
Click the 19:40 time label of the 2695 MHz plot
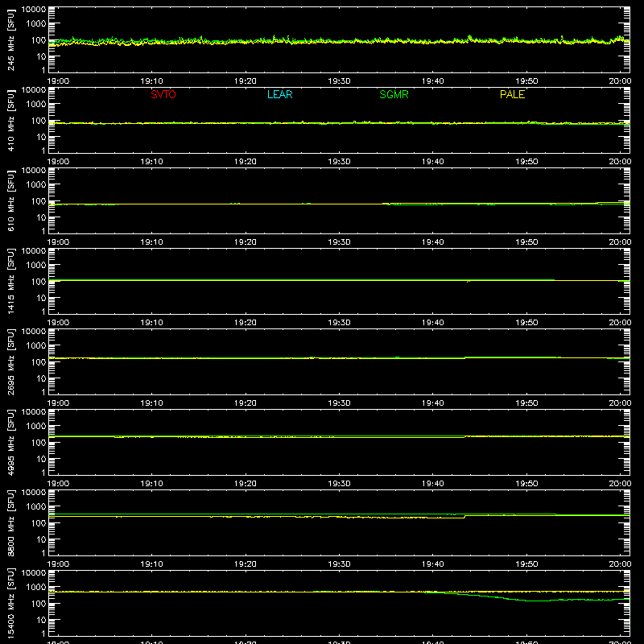(433, 403)
